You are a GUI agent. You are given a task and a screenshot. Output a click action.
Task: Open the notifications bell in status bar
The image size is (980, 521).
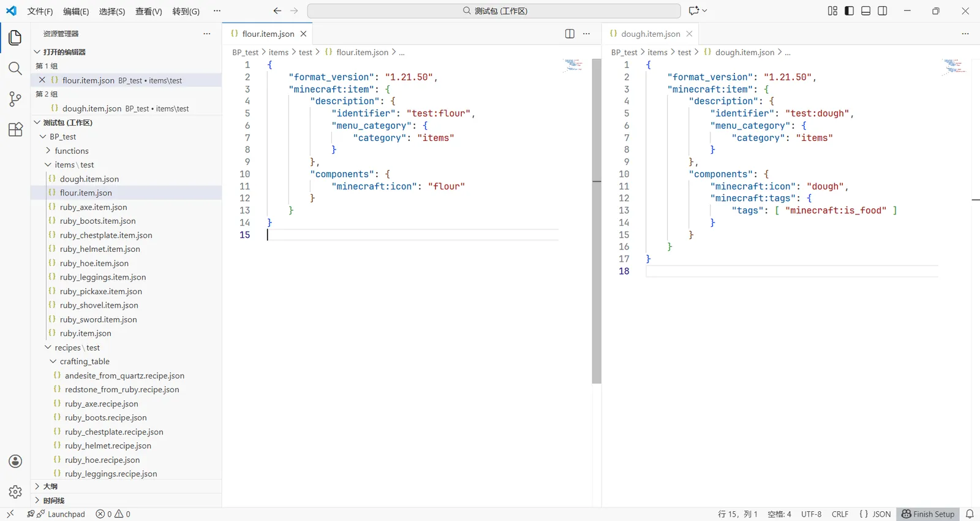[x=970, y=514]
